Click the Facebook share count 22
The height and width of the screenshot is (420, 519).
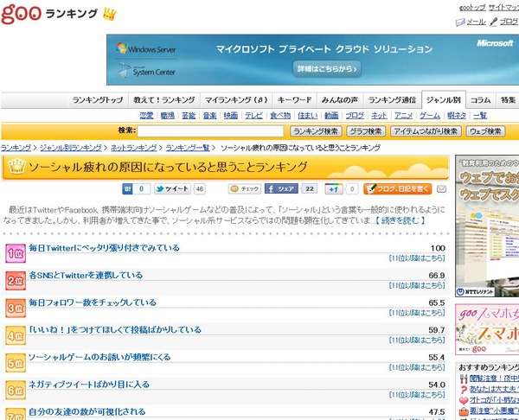(x=309, y=189)
